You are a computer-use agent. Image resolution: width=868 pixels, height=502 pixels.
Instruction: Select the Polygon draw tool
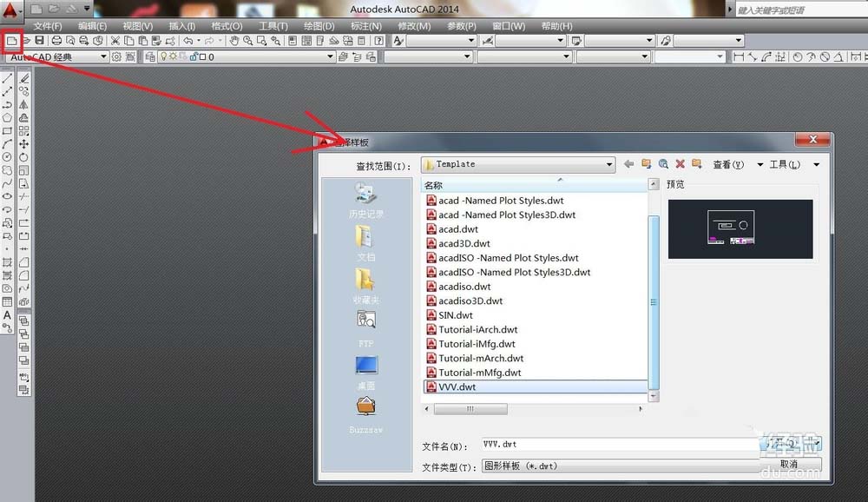click(7, 118)
